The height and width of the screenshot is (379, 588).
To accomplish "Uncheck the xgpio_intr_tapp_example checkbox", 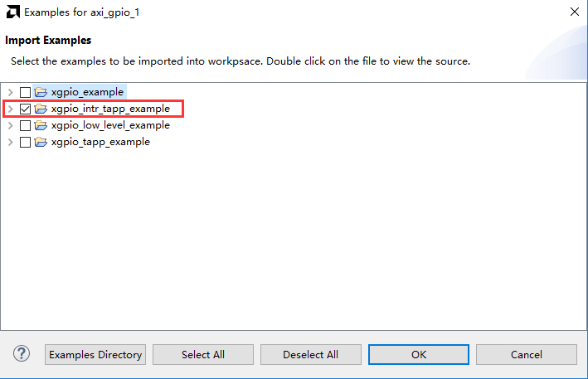I will (25, 109).
